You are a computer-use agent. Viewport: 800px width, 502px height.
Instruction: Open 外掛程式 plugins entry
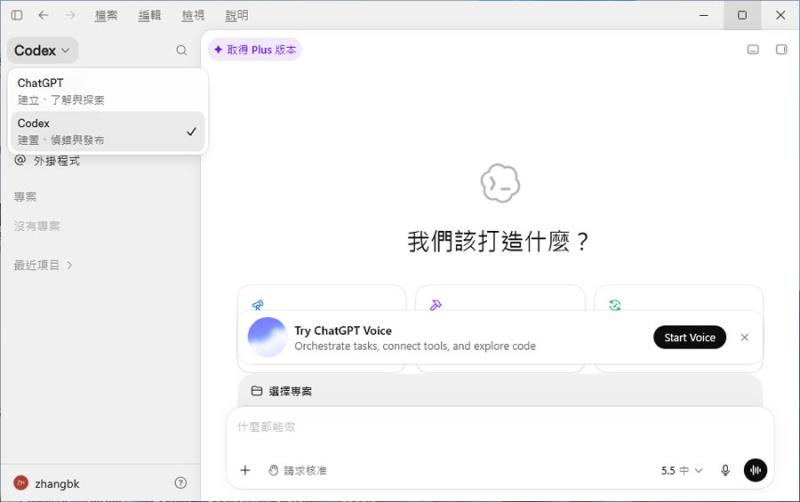tap(47, 161)
